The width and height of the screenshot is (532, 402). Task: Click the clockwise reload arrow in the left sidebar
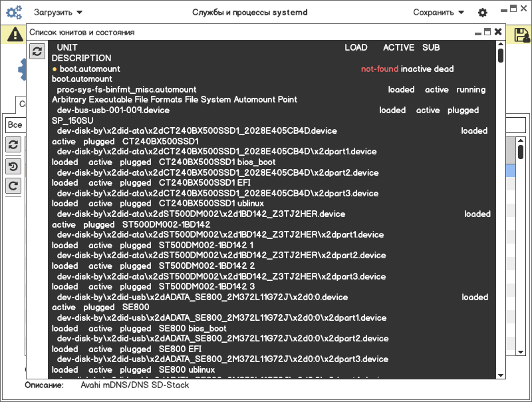click(13, 184)
